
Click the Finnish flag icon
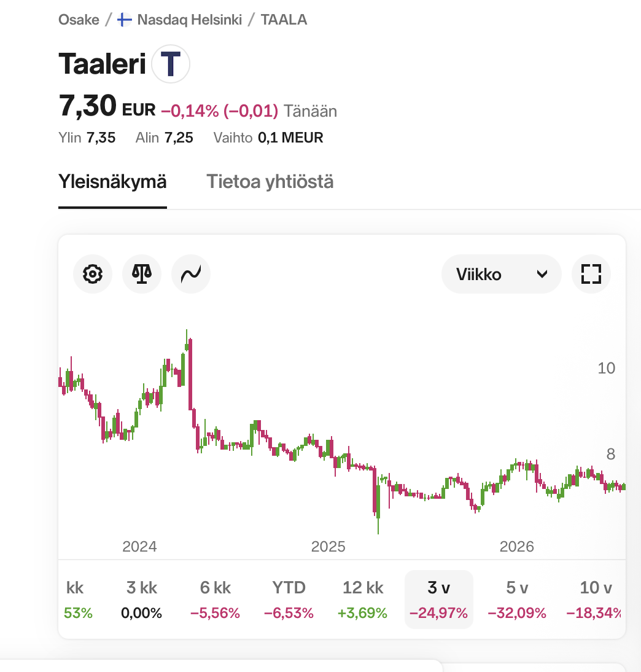click(x=125, y=20)
